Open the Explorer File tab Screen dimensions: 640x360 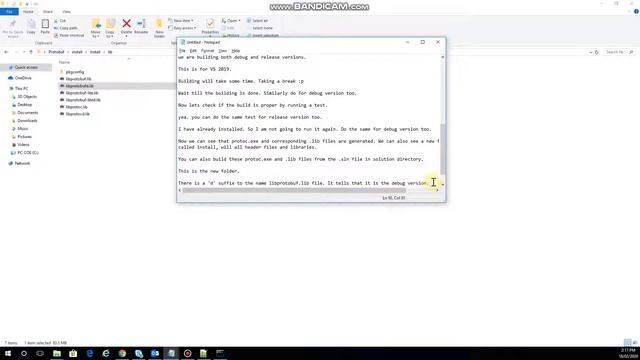[9, 12]
